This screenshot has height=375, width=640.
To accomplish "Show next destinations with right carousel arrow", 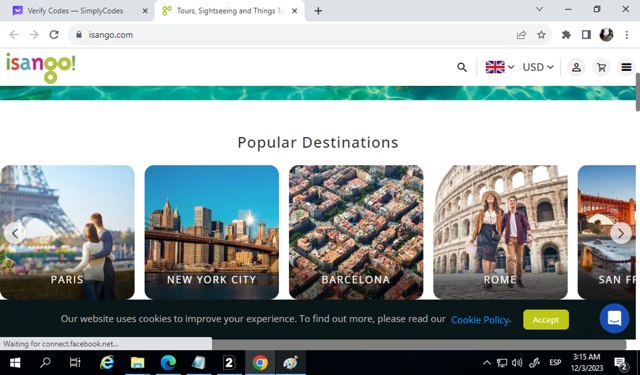I will coord(621,233).
